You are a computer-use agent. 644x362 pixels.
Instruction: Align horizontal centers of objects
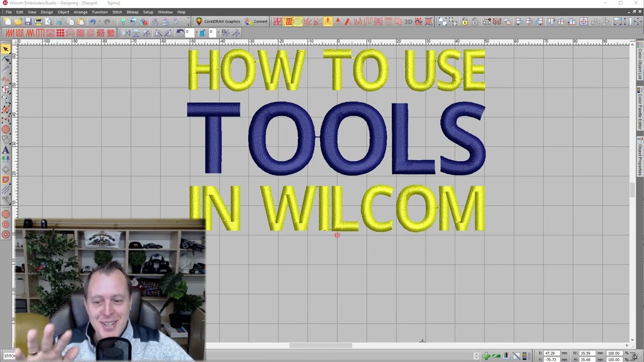click(x=529, y=22)
